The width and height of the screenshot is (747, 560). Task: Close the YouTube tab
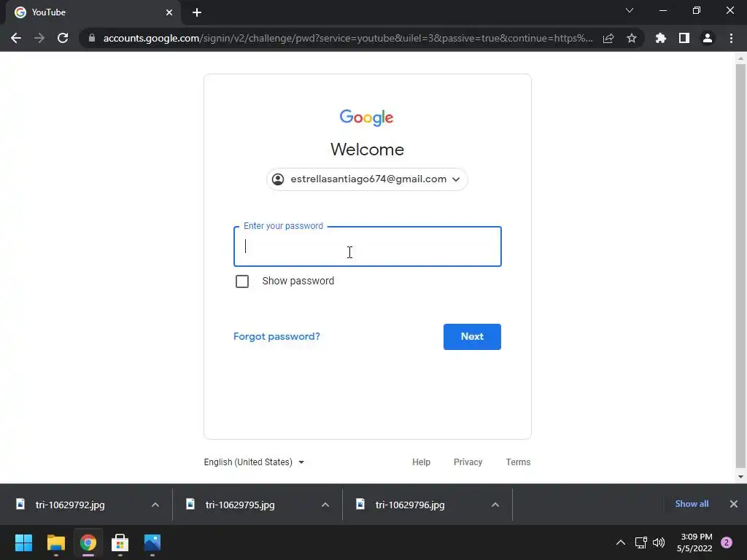(169, 12)
